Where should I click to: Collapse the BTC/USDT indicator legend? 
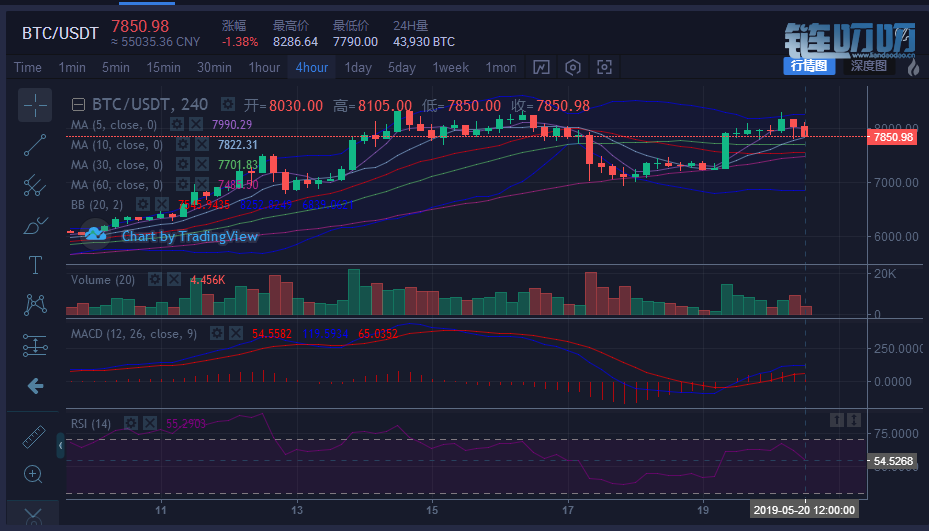pyautogui.click(x=78, y=105)
